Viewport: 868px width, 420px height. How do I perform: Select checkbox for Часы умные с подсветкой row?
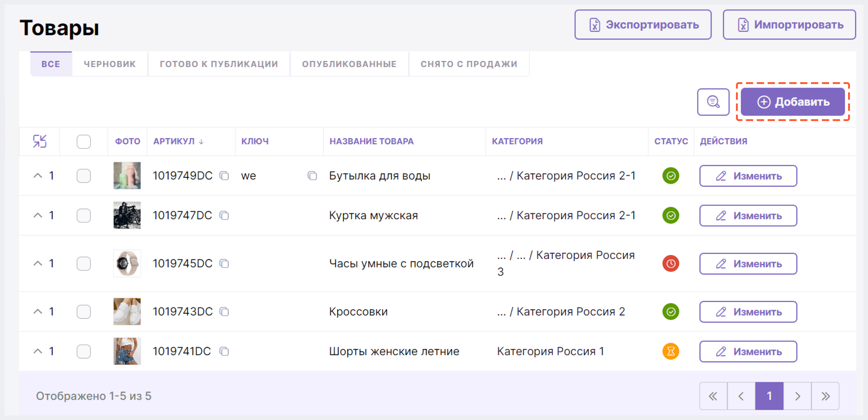[83, 263]
